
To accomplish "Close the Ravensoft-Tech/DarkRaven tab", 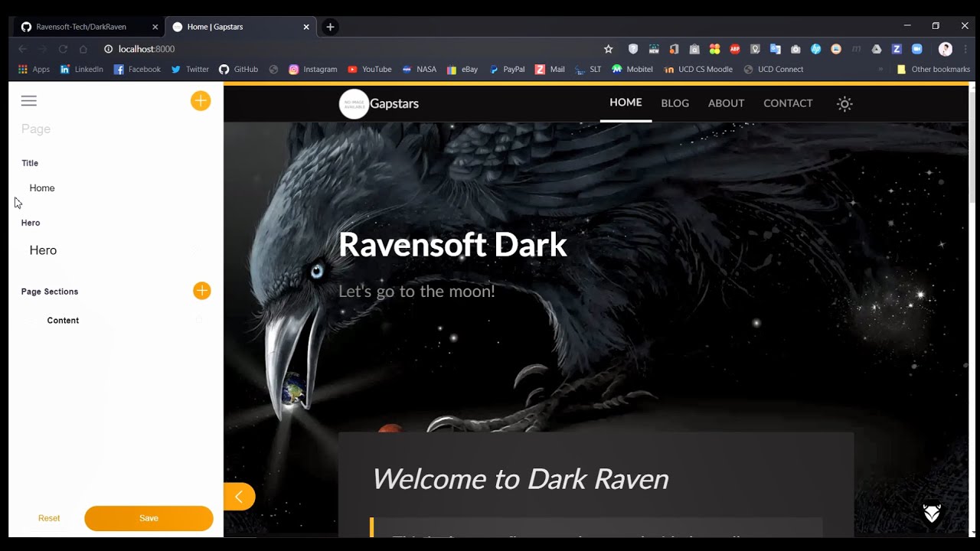I will pyautogui.click(x=155, y=27).
